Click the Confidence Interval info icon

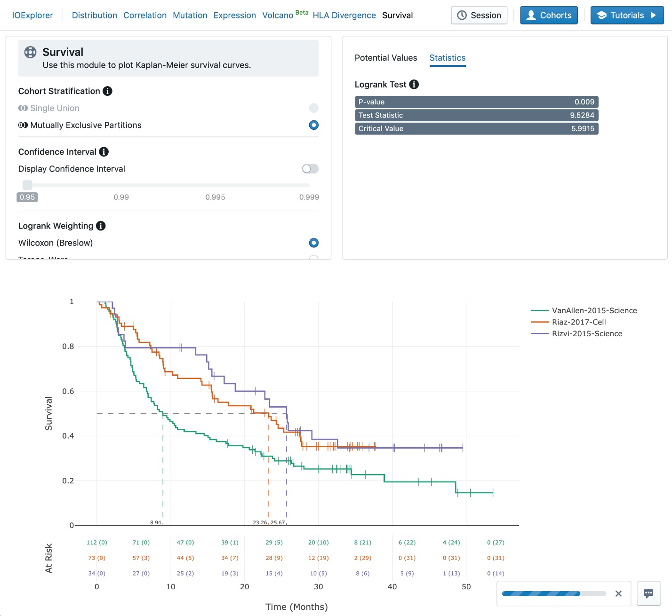tap(104, 152)
